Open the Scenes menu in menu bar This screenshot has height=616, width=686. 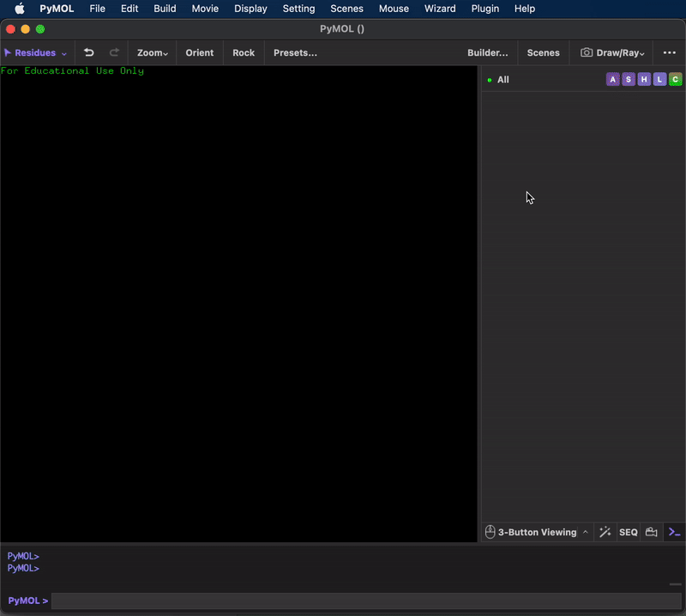347,9
